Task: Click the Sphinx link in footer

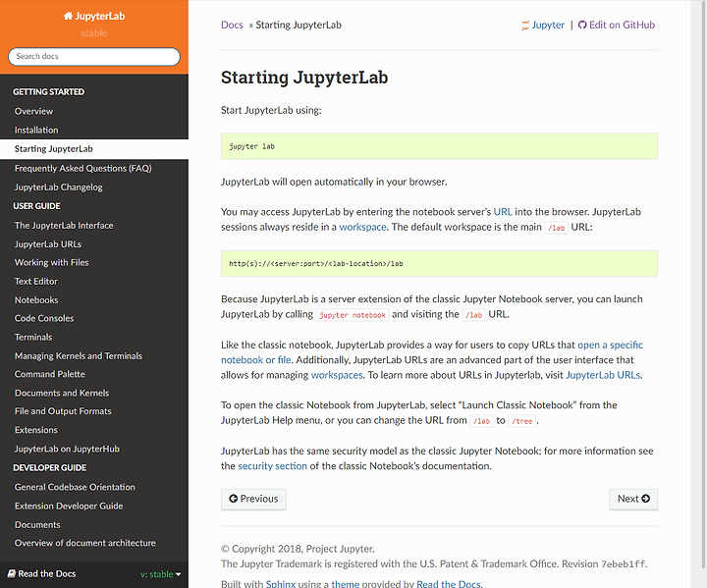Action: tap(281, 583)
